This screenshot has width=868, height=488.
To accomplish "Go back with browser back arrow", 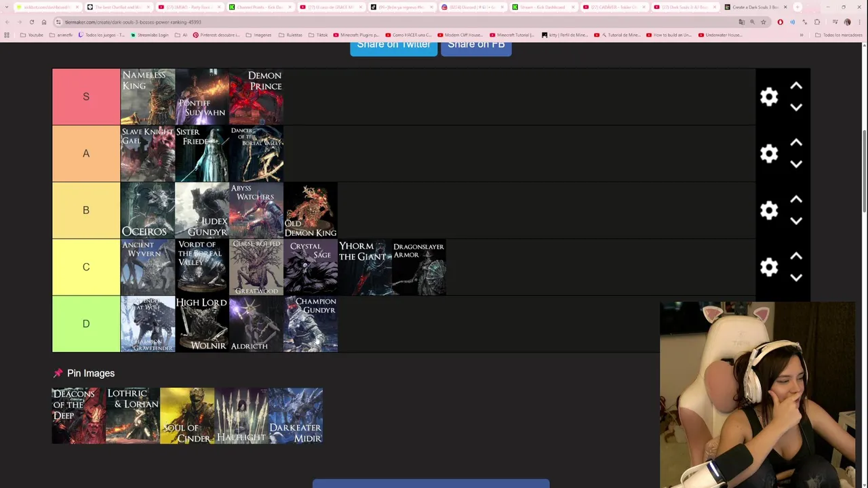I will tap(7, 22).
